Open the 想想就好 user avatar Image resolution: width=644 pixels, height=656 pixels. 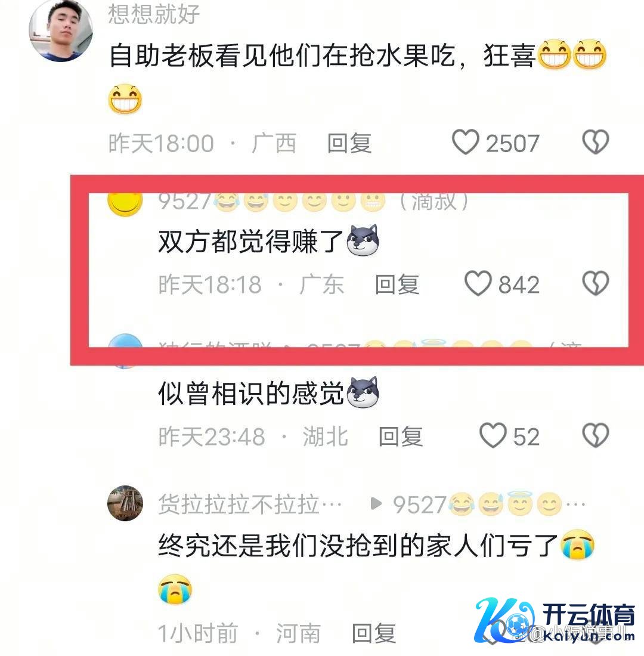[61, 30]
